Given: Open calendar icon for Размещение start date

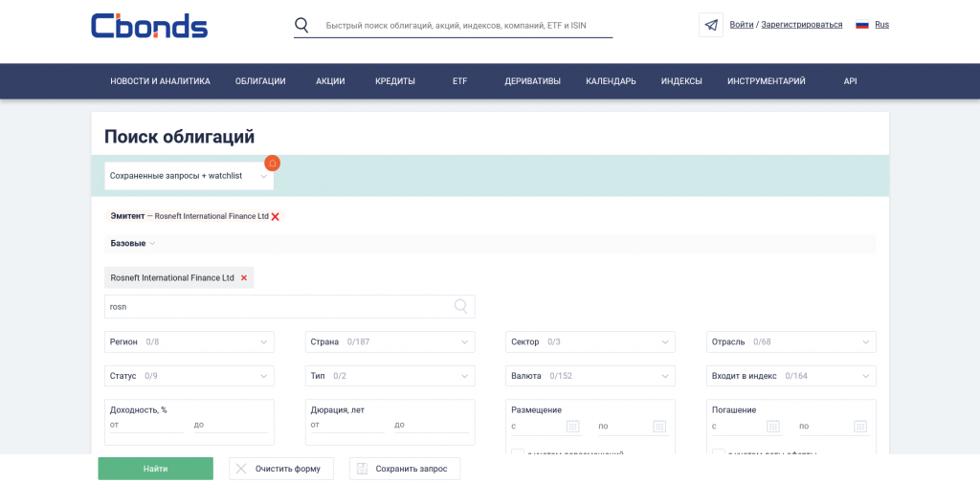Looking at the screenshot, I should (573, 427).
